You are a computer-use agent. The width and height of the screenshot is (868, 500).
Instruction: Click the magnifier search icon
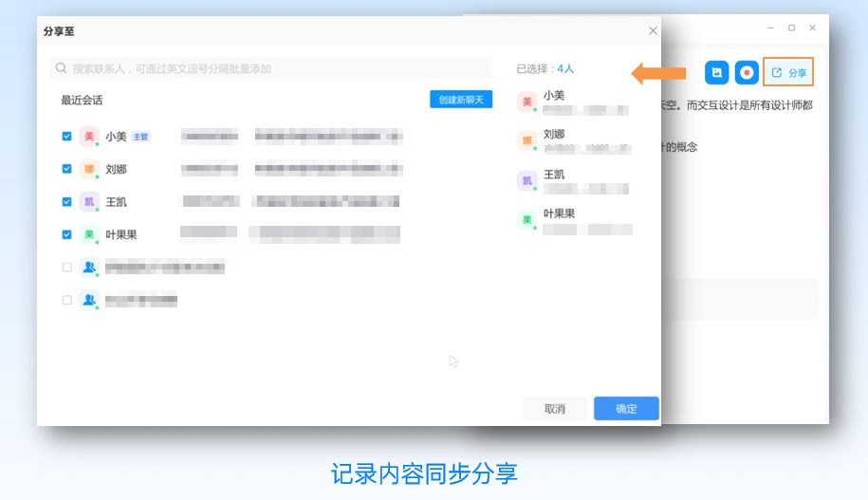tap(61, 68)
